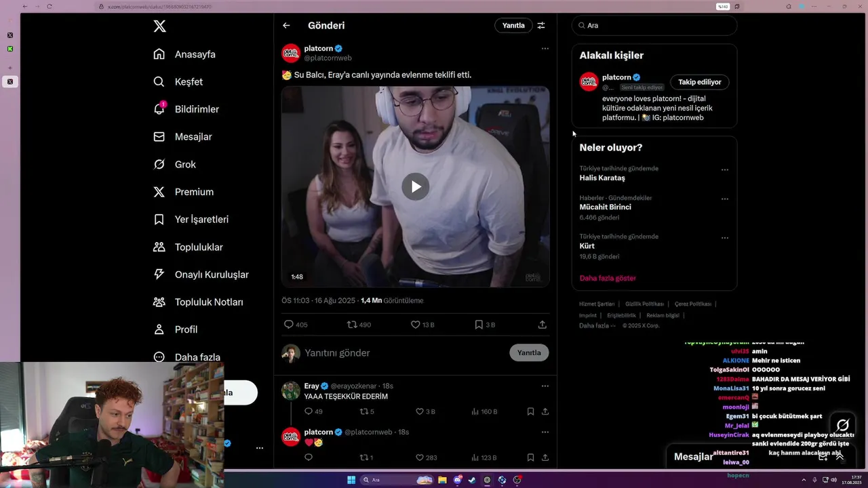Open Onaylı Kuruluşlar page
Image resolution: width=868 pixels, height=488 pixels.
(x=201, y=274)
